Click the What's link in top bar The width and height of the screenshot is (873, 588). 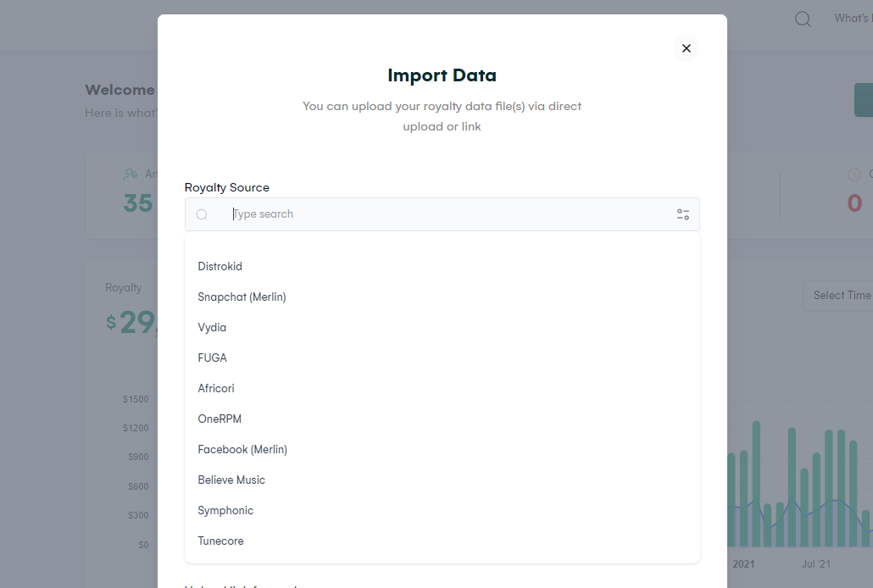853,19
